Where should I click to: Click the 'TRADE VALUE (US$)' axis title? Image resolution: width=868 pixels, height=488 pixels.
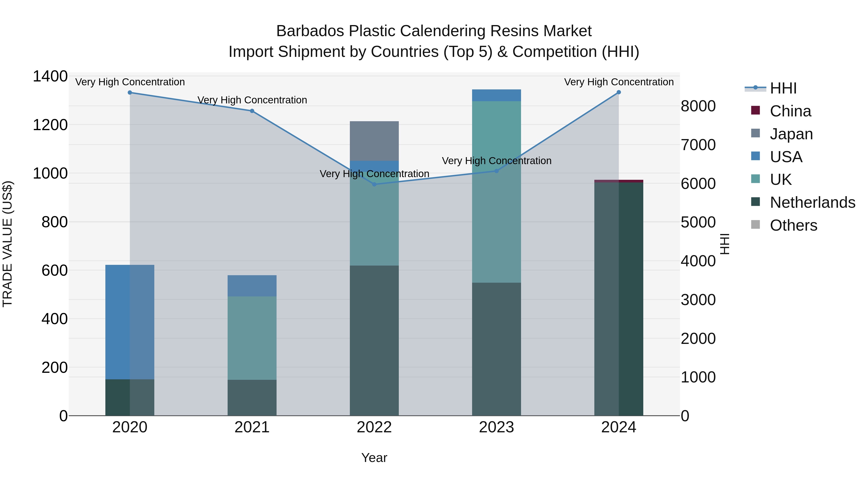[7, 244]
